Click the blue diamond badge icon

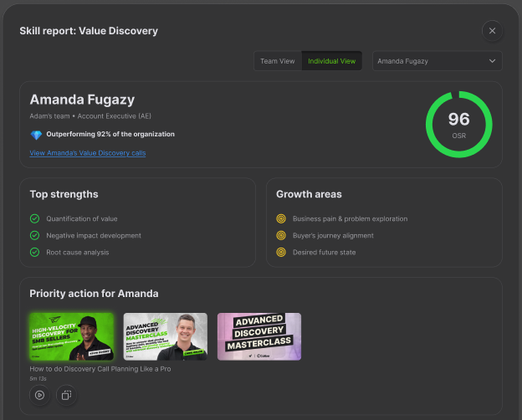[x=36, y=135]
